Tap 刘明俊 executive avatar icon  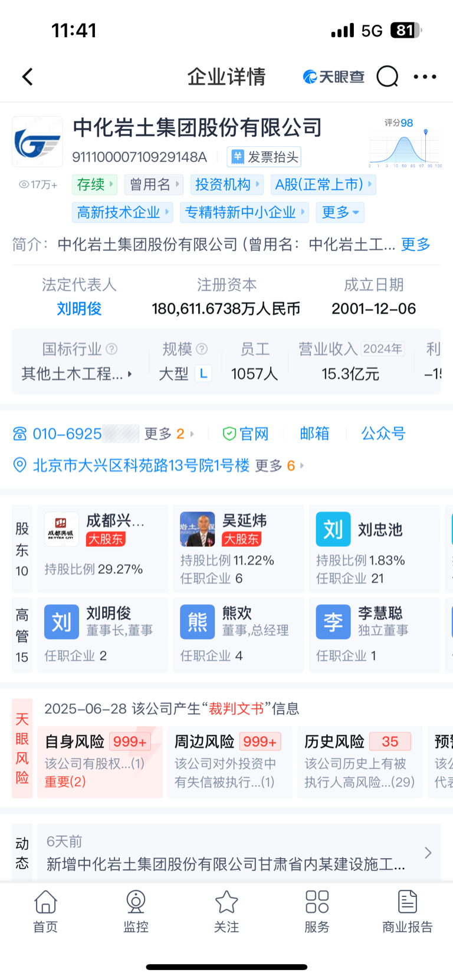coord(61,622)
